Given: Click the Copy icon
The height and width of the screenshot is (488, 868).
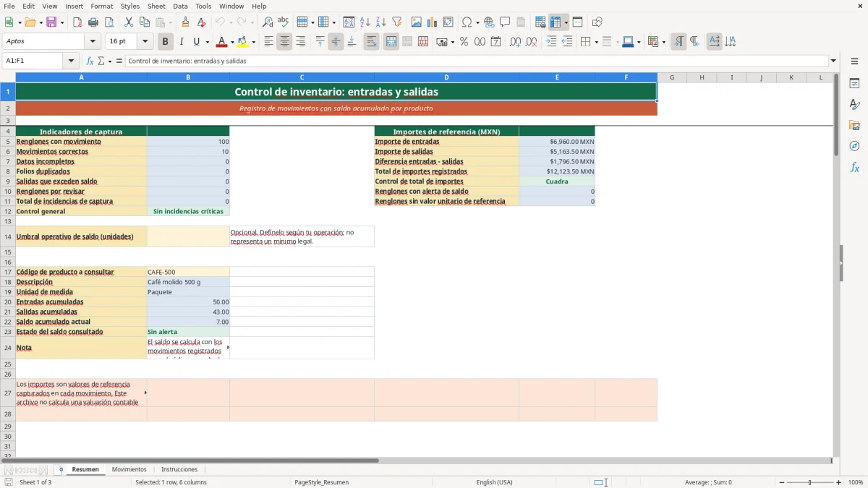Looking at the screenshot, I should 145,22.
